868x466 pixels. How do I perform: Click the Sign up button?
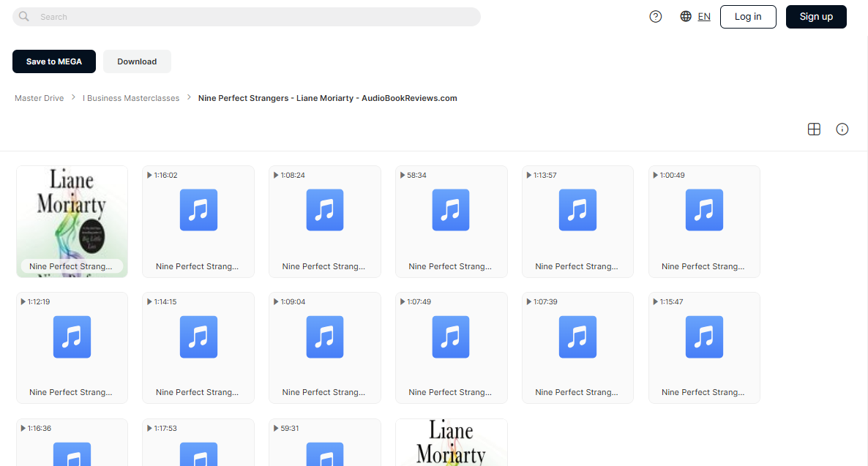pyautogui.click(x=816, y=17)
